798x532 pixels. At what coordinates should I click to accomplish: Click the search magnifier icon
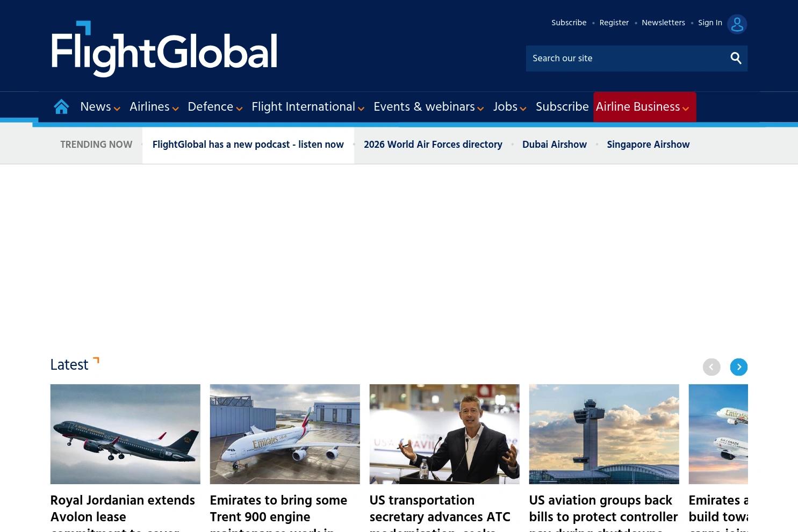click(736, 58)
